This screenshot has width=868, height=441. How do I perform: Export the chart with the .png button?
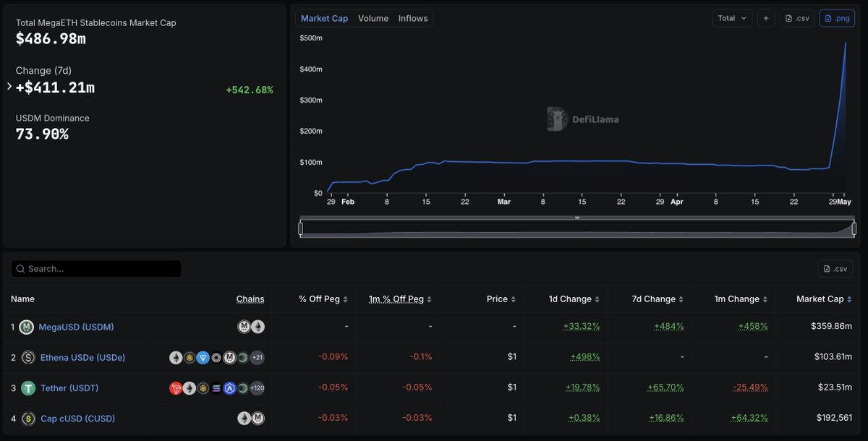pos(837,18)
